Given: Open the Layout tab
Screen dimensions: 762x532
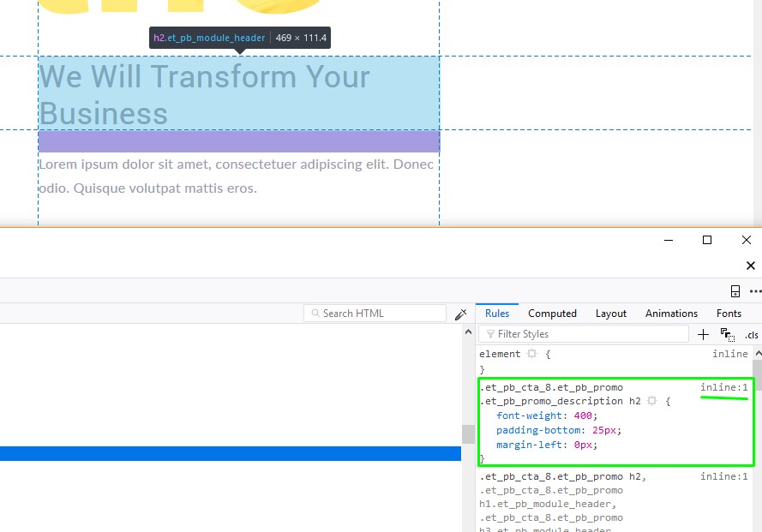Looking at the screenshot, I should coord(610,314).
